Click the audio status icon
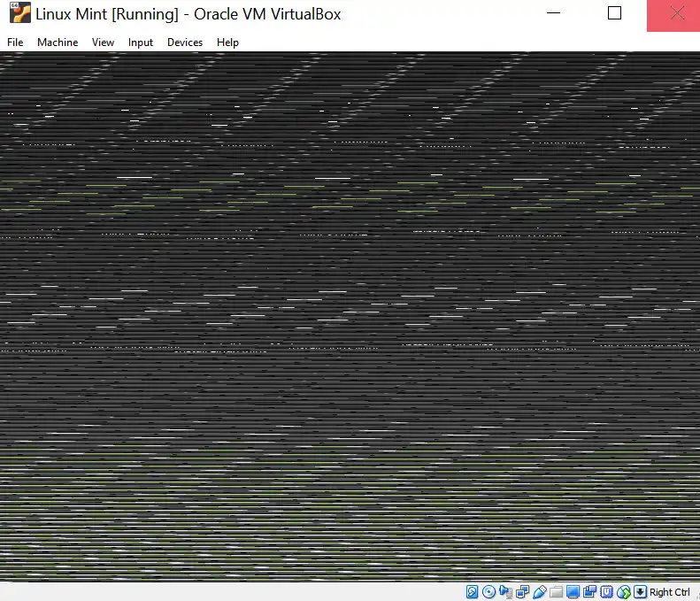The height and width of the screenshot is (601, 700). pyautogui.click(x=506, y=592)
